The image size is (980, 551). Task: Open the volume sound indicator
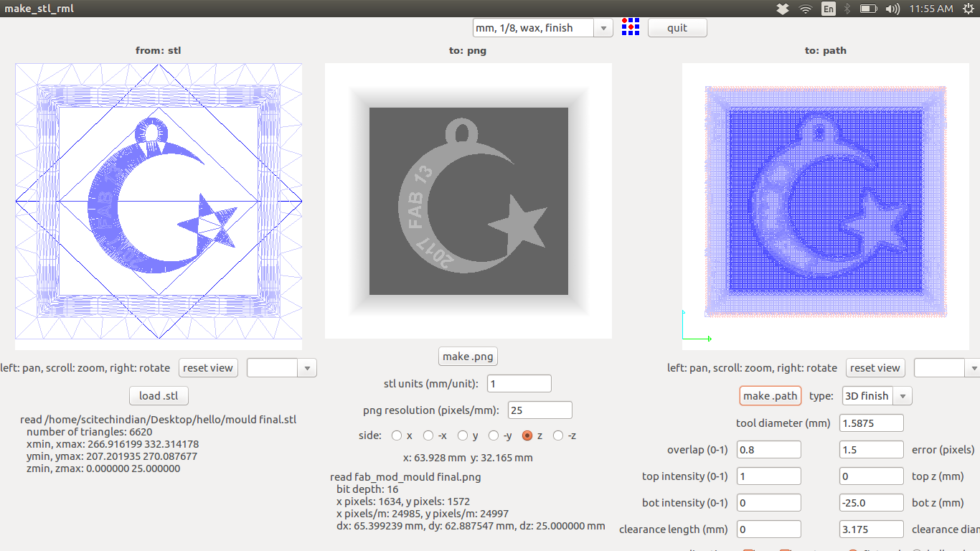892,9
